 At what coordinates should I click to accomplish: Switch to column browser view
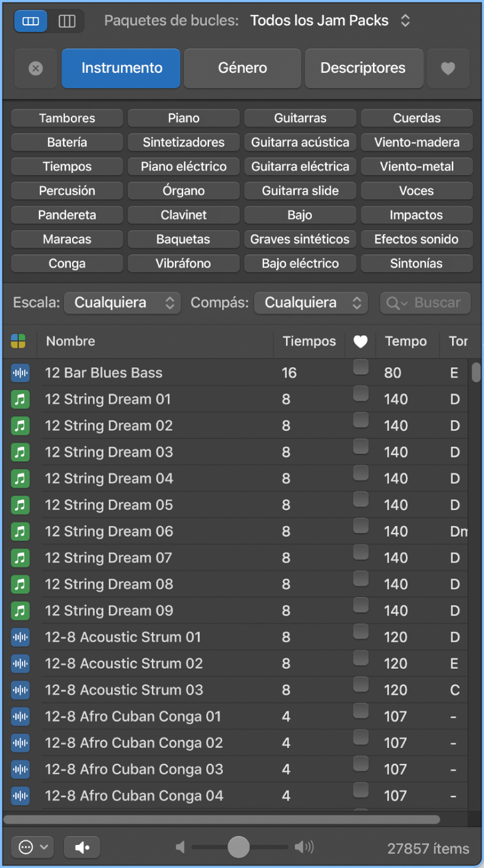(x=67, y=21)
